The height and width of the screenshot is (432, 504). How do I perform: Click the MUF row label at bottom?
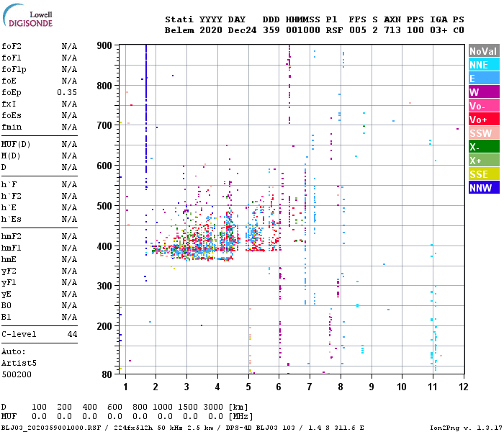(x=9, y=416)
